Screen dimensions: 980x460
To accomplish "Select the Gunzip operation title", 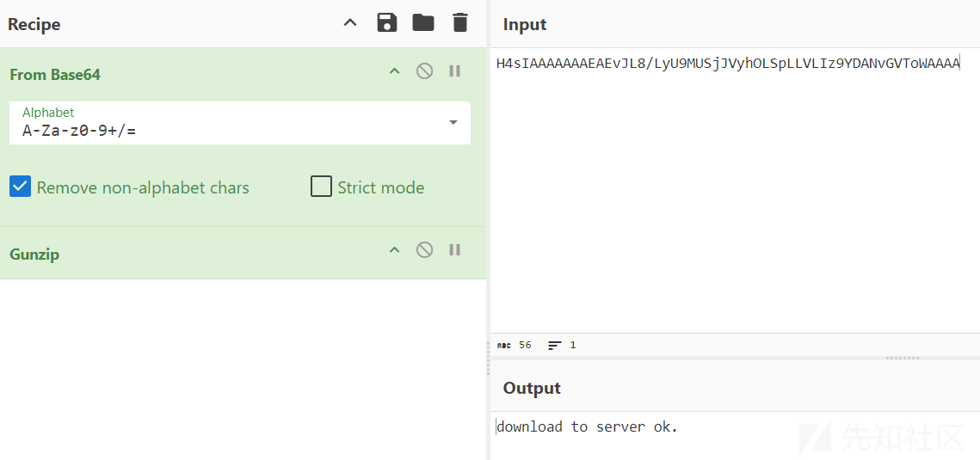I will 34,255.
